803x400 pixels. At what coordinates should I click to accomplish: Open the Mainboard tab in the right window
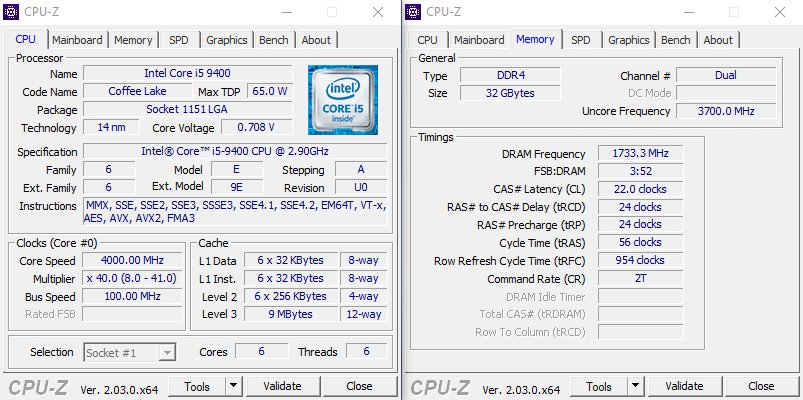(479, 40)
